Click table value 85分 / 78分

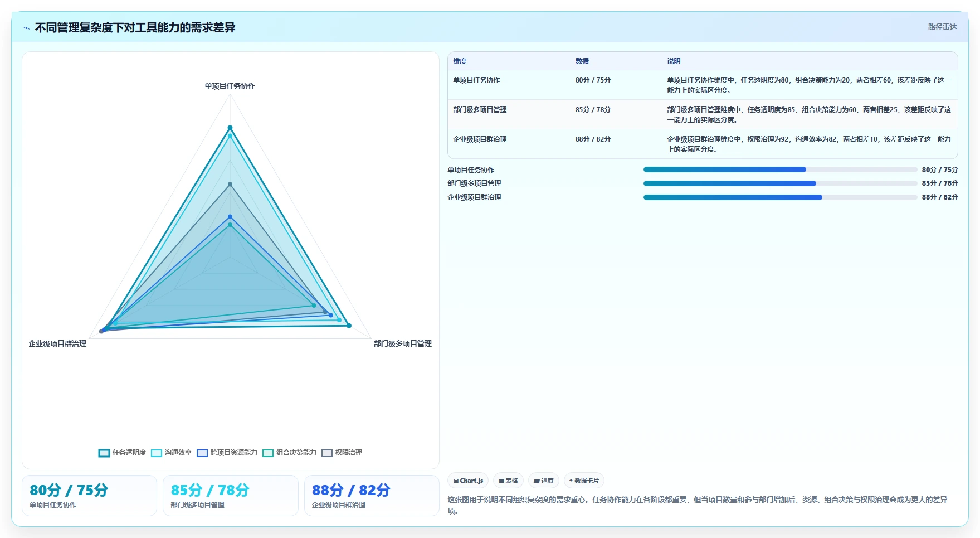593,110
